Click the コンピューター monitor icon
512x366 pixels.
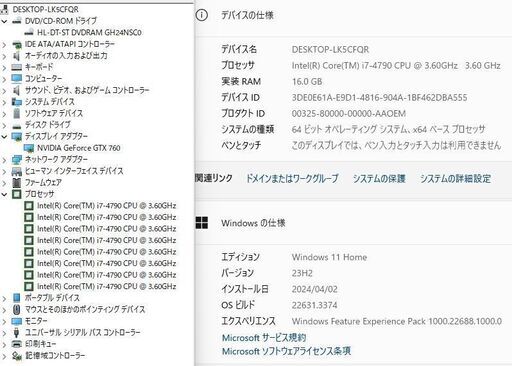point(17,79)
